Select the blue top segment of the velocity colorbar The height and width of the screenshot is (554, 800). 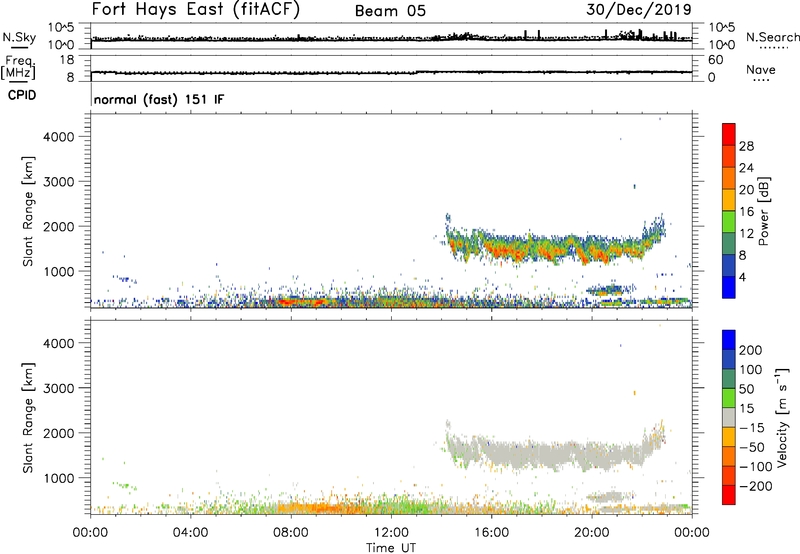729,340
